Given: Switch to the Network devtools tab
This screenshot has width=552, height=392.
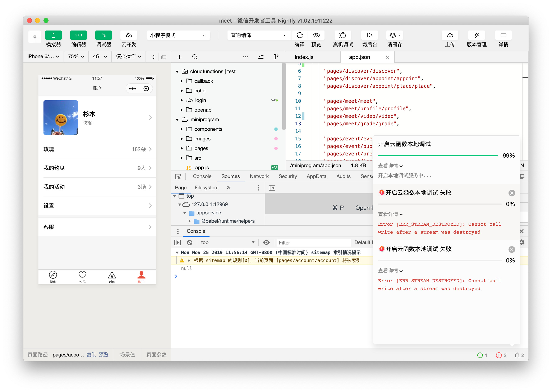Looking at the screenshot, I should pyautogui.click(x=259, y=176).
